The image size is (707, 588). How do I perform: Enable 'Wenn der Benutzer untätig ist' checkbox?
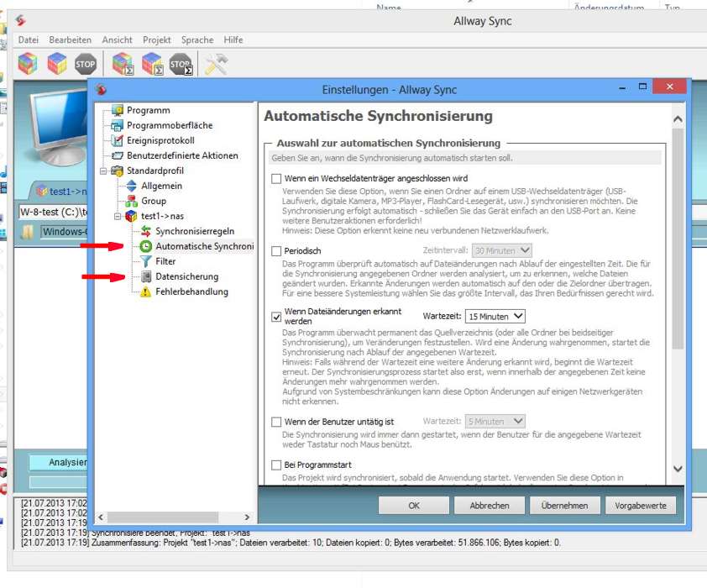click(276, 422)
